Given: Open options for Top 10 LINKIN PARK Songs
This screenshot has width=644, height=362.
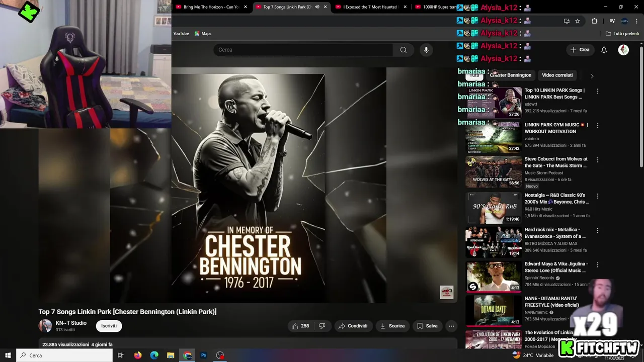Looking at the screenshot, I should (x=598, y=92).
